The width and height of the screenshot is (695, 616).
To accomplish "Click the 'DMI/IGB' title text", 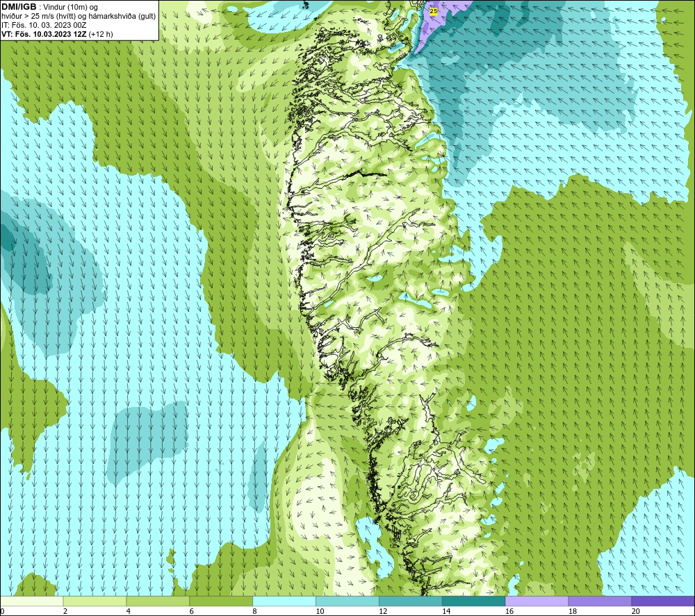I will (19, 7).
